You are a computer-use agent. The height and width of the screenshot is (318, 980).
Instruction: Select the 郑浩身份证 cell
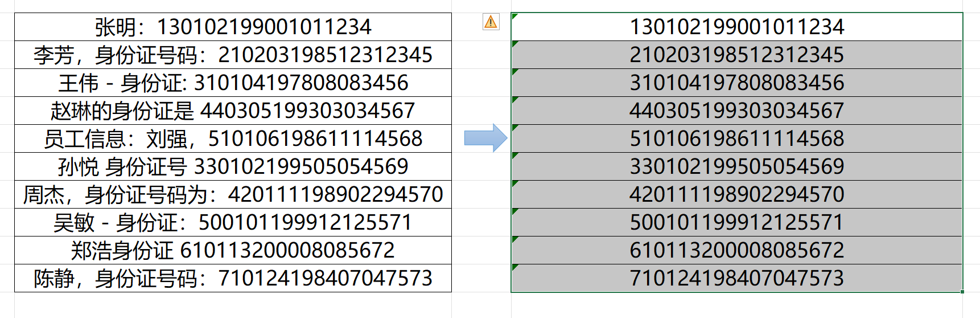pos(233,250)
